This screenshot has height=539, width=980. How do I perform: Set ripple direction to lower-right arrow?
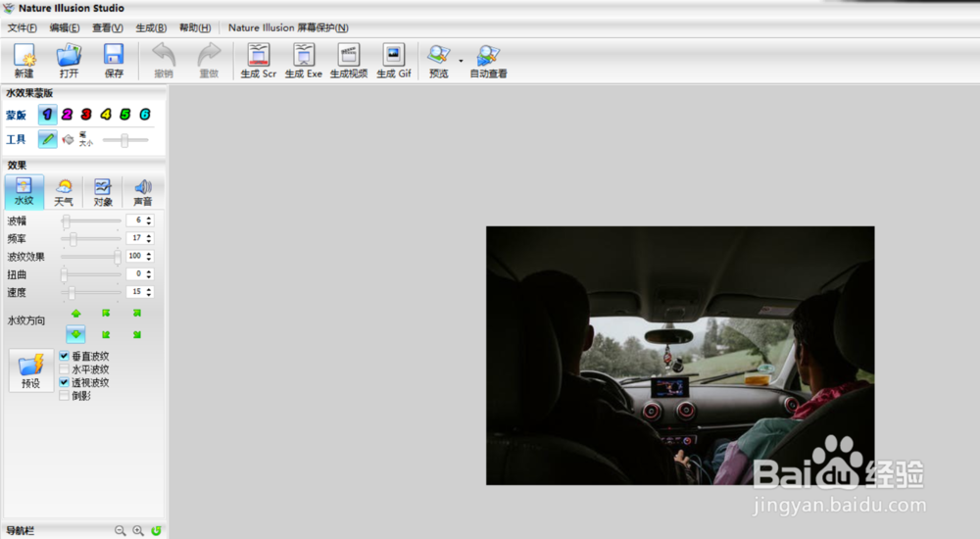[137, 334]
